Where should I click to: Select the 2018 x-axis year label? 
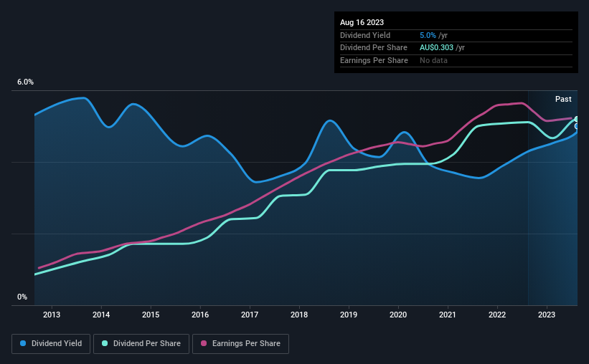point(299,315)
